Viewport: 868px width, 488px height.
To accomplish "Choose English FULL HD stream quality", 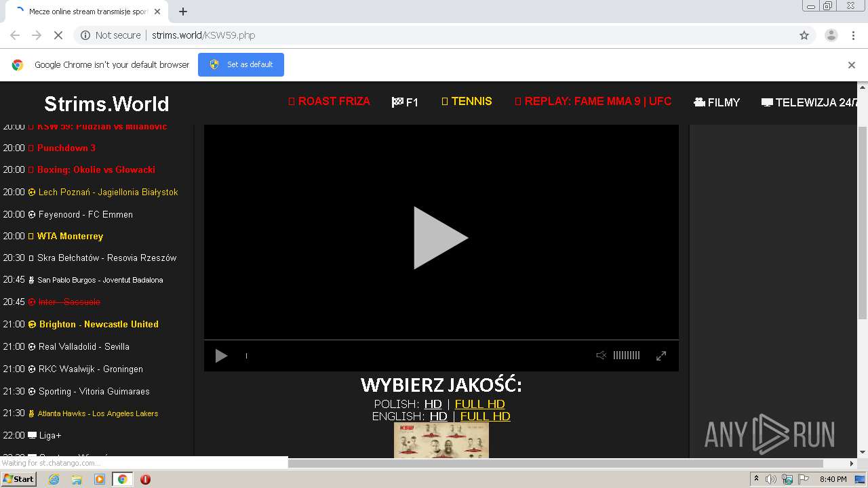I will pos(485,416).
